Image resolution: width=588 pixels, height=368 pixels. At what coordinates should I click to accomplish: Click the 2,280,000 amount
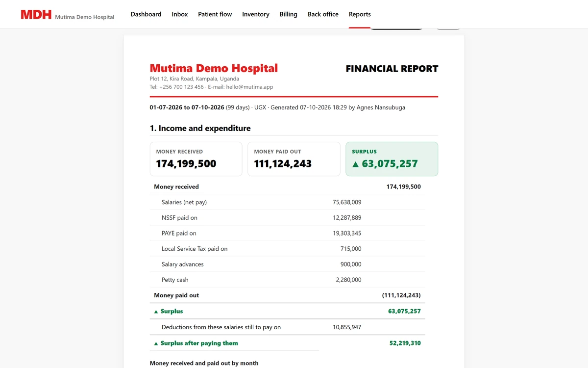[349, 280]
